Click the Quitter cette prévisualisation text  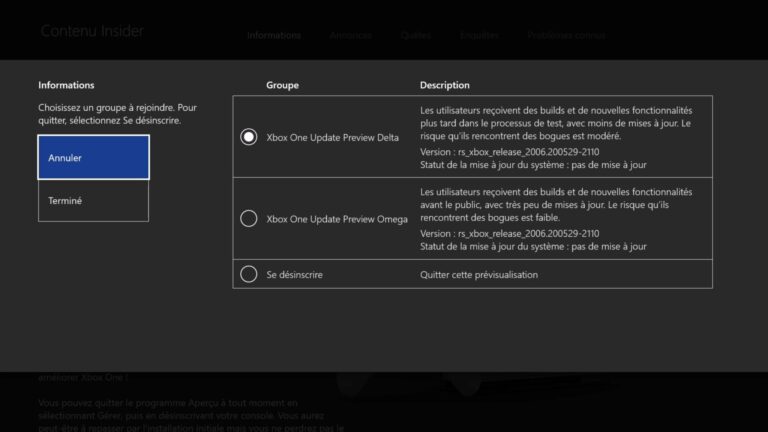point(479,274)
